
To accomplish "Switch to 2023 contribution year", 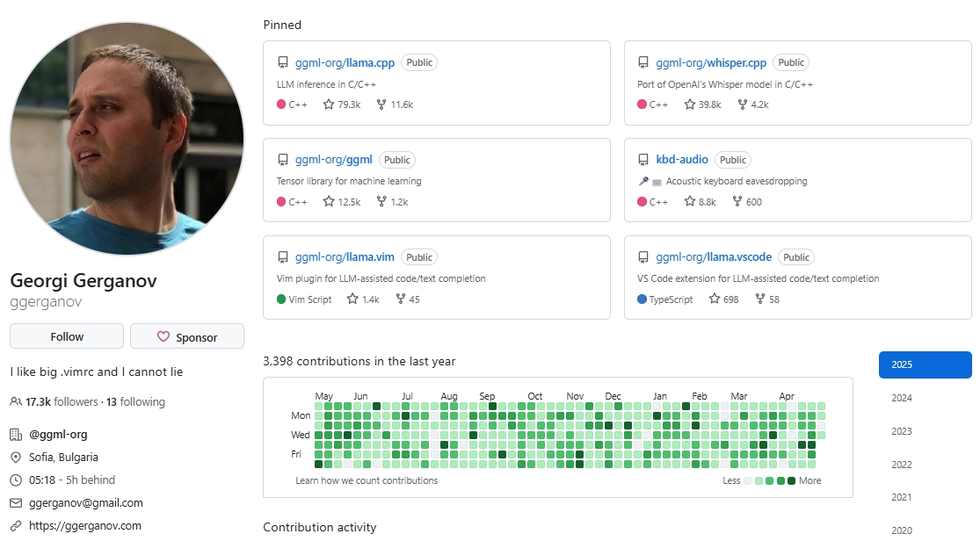I will [x=901, y=431].
